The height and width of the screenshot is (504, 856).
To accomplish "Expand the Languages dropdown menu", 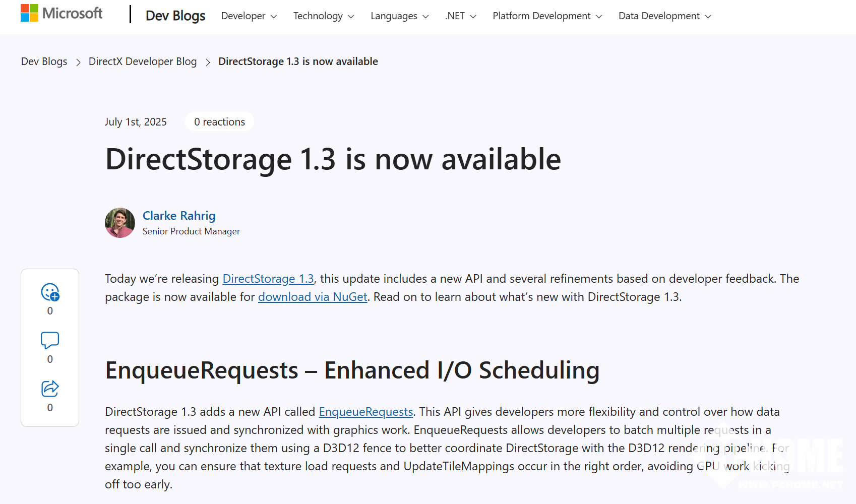I will coord(400,16).
